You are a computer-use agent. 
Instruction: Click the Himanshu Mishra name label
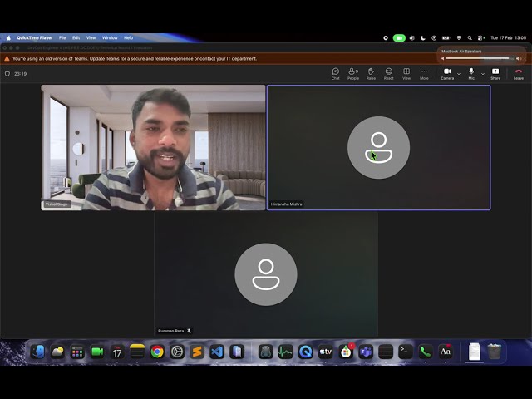pos(286,204)
